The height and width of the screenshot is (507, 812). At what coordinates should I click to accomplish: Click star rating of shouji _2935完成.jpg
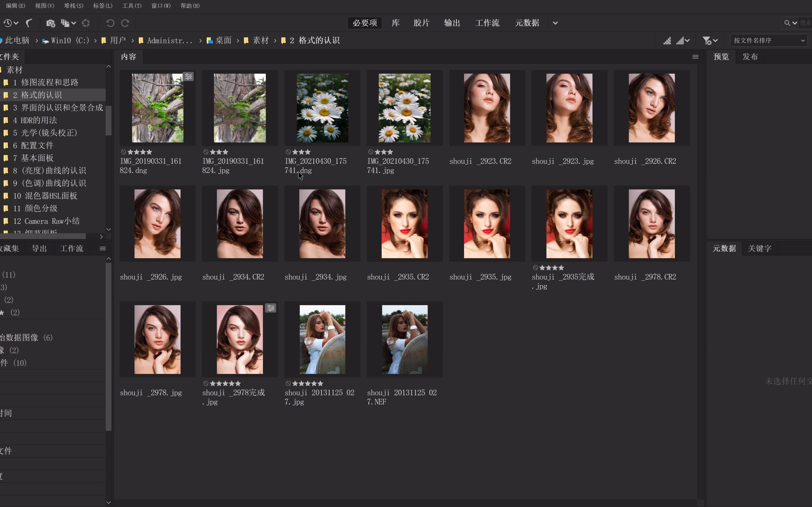552,268
